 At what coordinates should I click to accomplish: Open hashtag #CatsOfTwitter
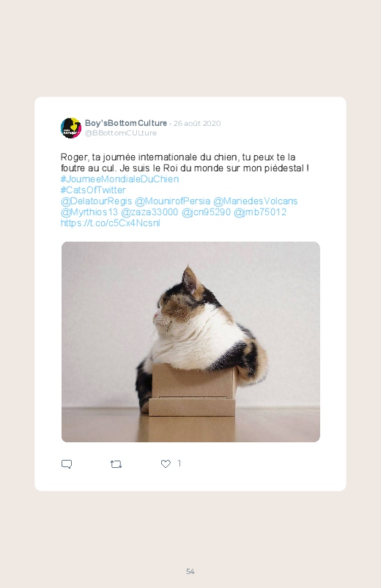[x=93, y=190]
